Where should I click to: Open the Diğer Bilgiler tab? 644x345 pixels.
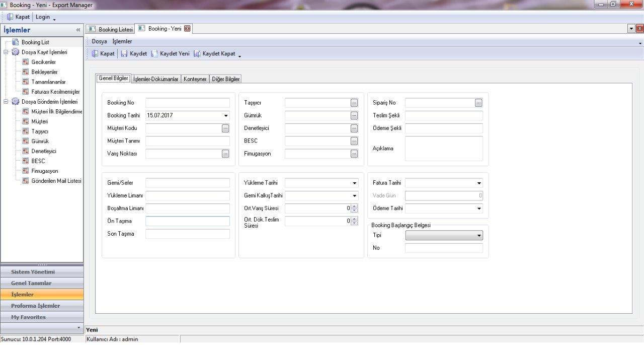click(x=225, y=79)
